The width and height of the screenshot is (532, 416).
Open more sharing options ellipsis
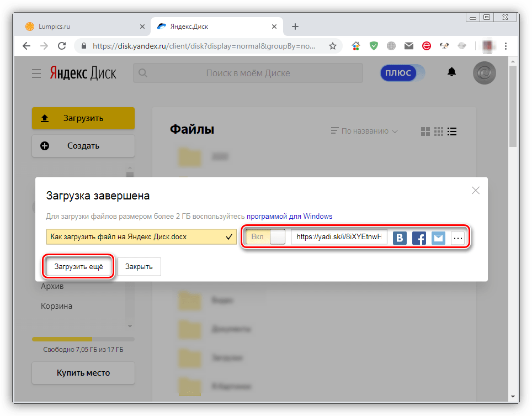pos(457,238)
